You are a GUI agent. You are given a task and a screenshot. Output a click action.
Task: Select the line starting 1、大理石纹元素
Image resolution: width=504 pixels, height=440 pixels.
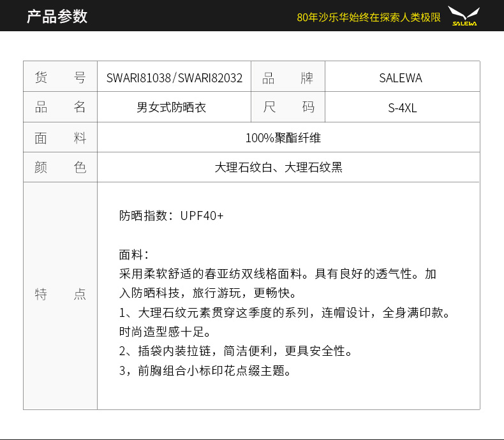pos(285,312)
